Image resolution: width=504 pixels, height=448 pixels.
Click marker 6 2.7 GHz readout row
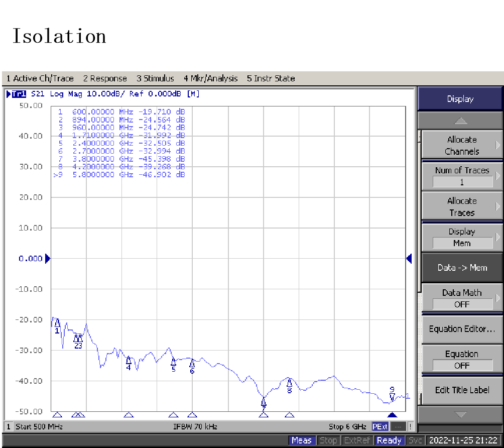(121, 151)
